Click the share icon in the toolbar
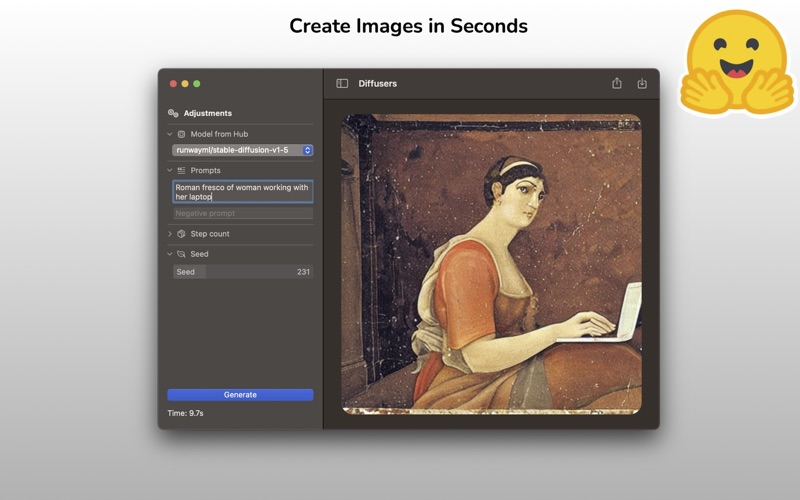 coord(617,83)
